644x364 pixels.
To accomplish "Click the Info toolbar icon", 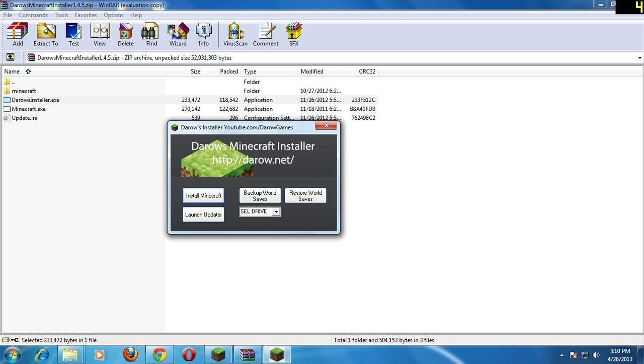I will pos(204,34).
